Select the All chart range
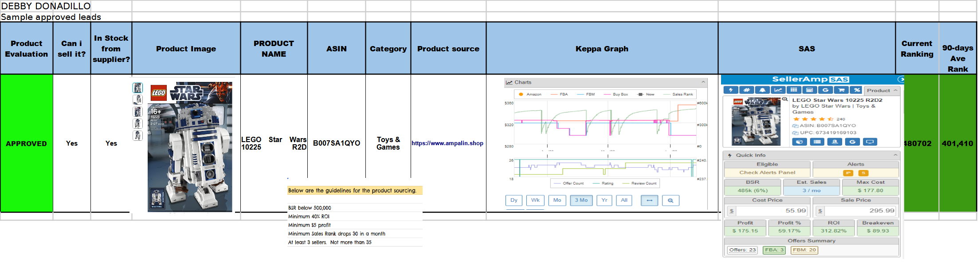The width and height of the screenshot is (980, 270). (x=624, y=201)
